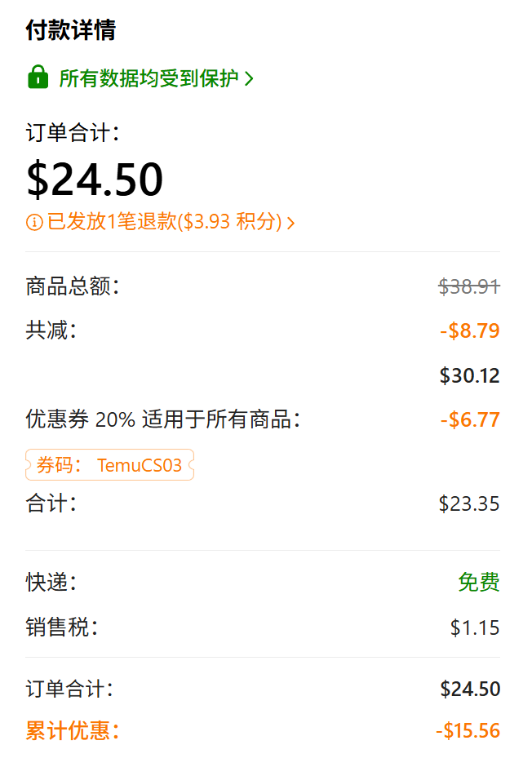Click the green lock security icon
This screenshot has width=532, height=776.
[x=38, y=78]
